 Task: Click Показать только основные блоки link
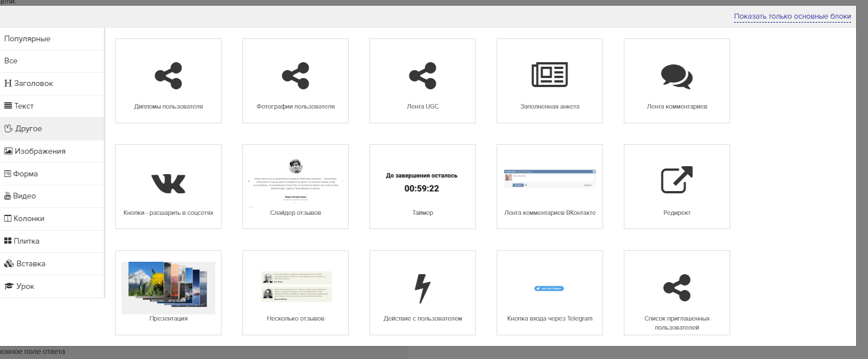point(792,16)
